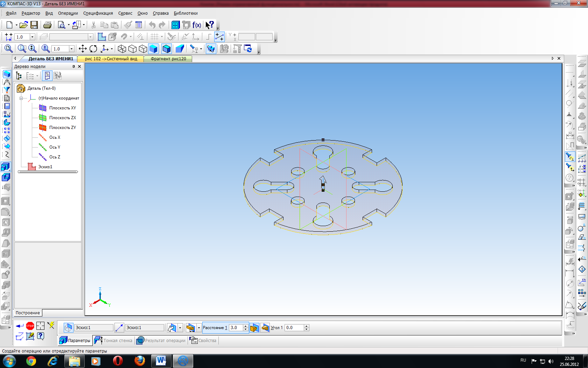Toggle perspective projection view
This screenshot has width=588, height=368.
point(180,49)
